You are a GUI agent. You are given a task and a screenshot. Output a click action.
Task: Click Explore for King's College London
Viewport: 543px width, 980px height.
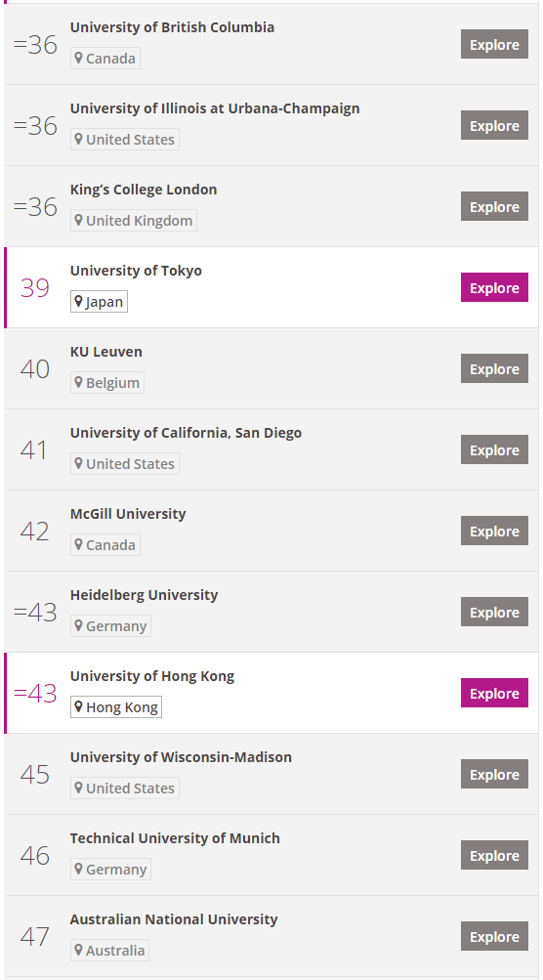pos(494,206)
